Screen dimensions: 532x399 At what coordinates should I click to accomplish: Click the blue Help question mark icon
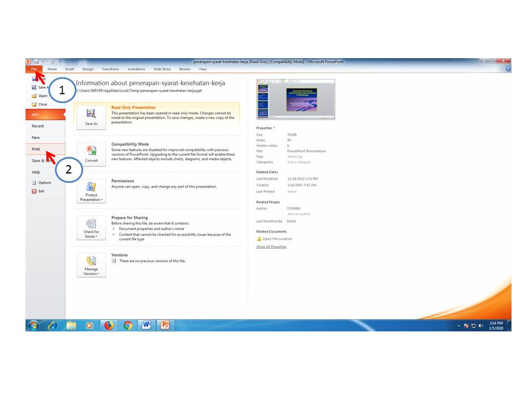[508, 69]
